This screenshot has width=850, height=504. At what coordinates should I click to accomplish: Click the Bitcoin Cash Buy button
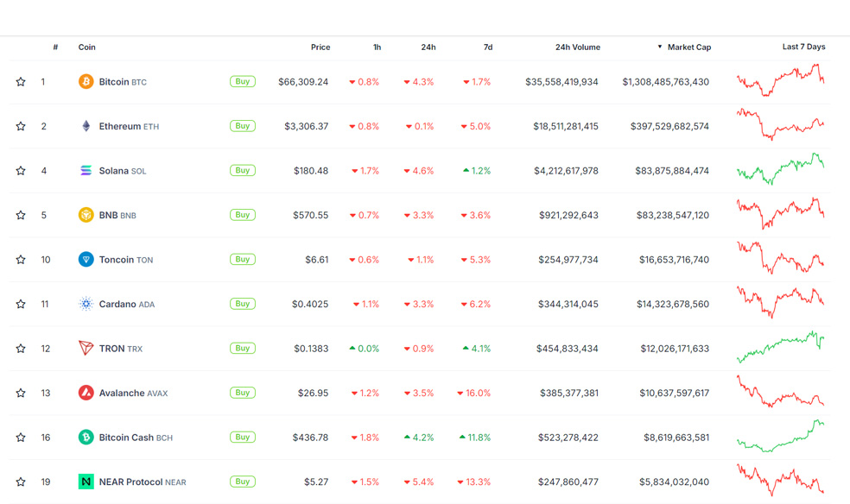(243, 437)
